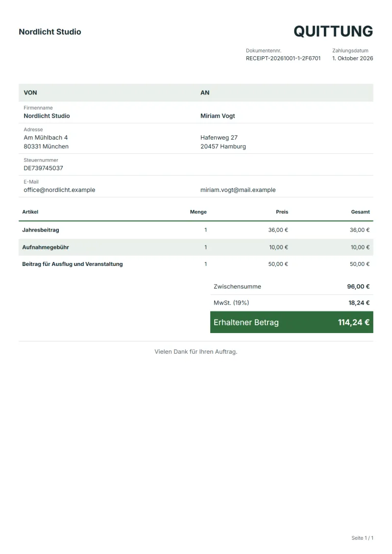Select the Jahresbeitrag item name

[41, 230]
